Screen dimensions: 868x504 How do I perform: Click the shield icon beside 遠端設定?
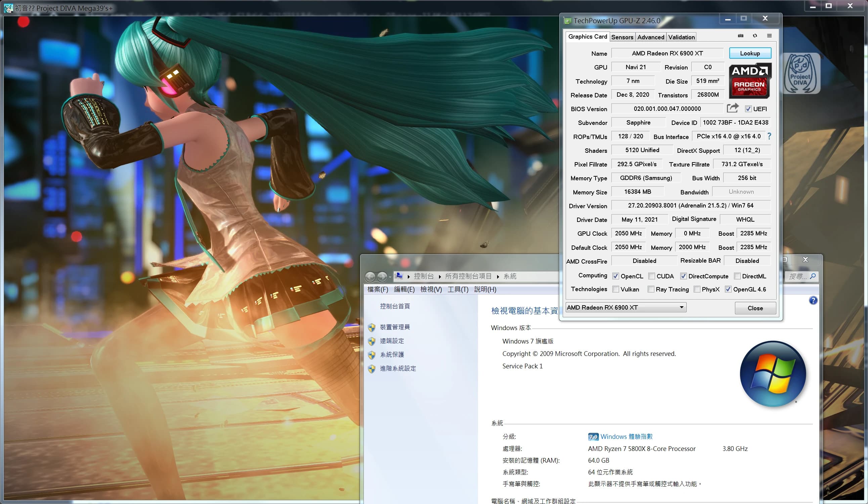tap(372, 341)
